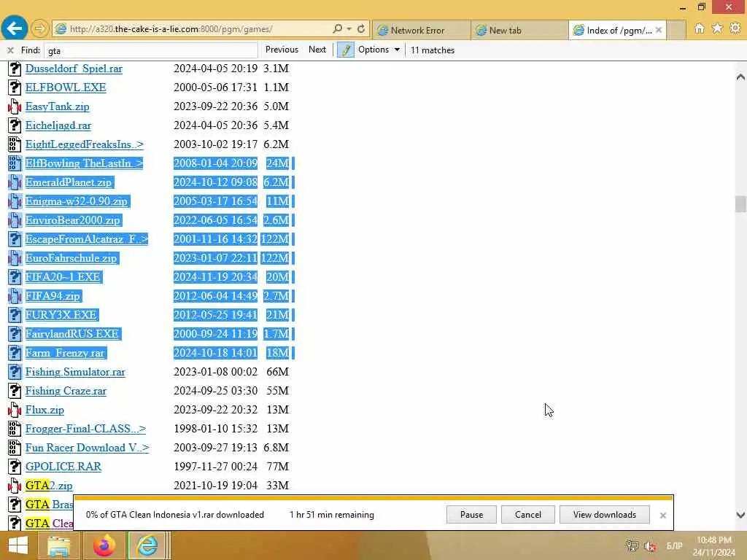Open Farm_Frenzy.rar link
The image size is (747, 560).
click(65, 353)
